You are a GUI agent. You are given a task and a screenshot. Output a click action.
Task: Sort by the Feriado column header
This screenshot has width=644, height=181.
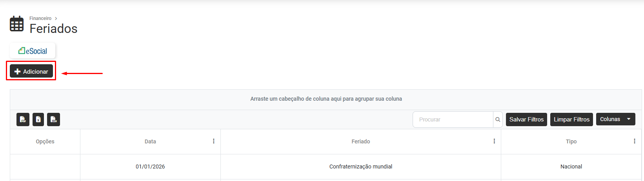point(360,141)
